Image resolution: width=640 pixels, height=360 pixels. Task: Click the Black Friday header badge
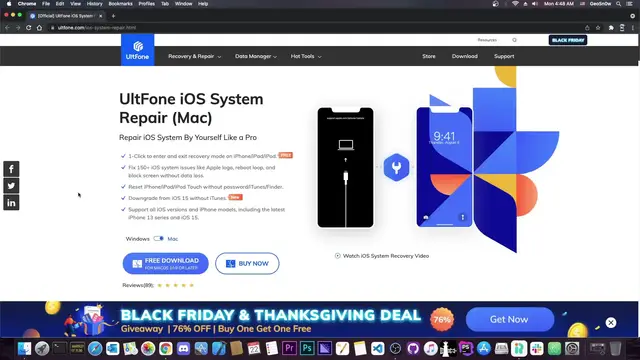tap(568, 40)
